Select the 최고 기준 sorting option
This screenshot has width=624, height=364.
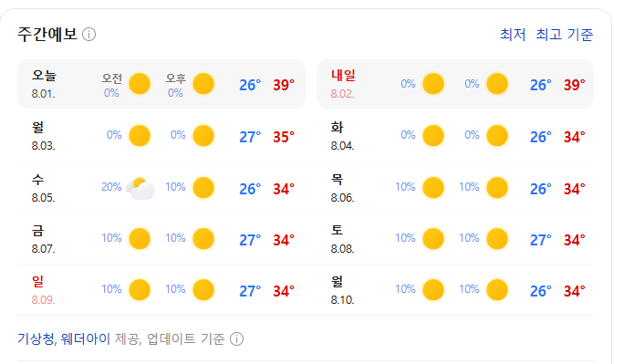point(565,35)
